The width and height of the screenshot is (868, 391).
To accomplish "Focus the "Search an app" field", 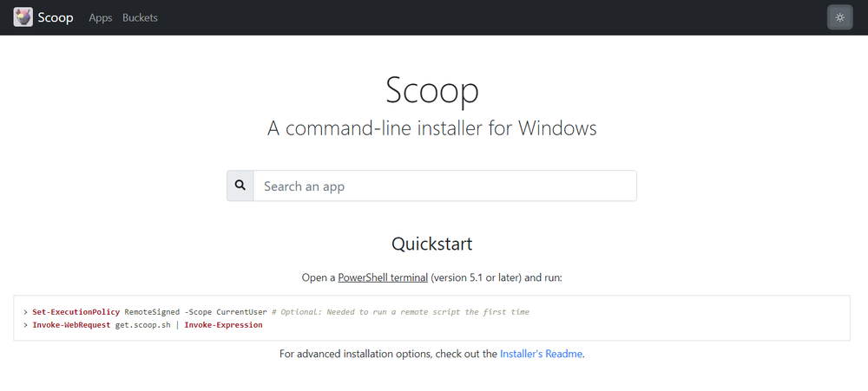I will pyautogui.click(x=444, y=186).
